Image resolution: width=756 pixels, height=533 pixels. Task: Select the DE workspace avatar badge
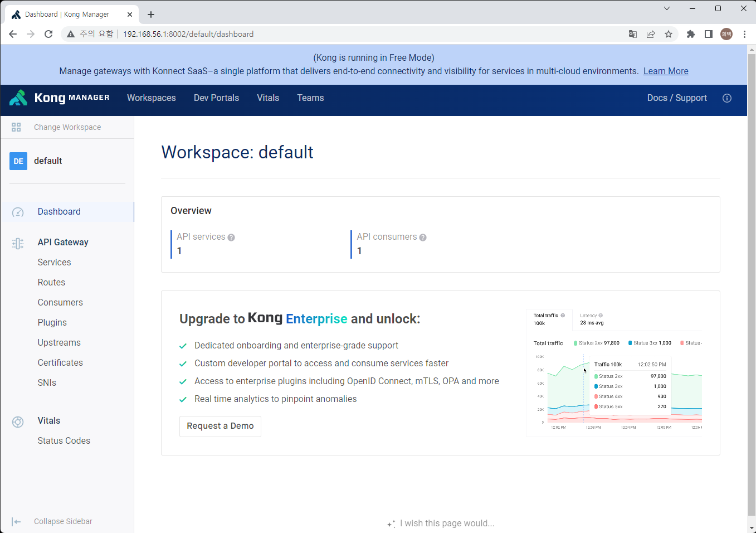coord(18,161)
